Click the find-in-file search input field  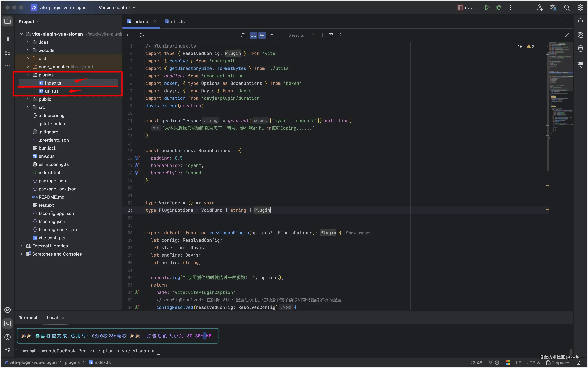tap(190, 35)
